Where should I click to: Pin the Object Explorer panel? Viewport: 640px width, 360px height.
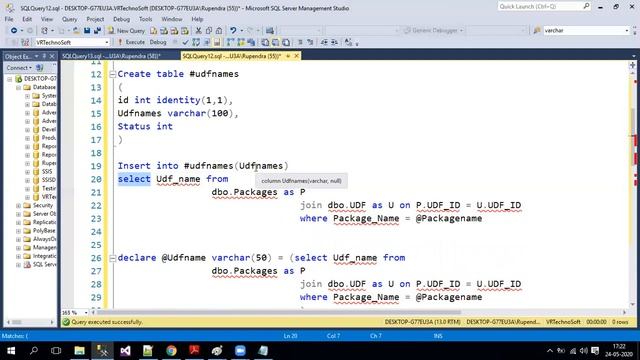44,56
